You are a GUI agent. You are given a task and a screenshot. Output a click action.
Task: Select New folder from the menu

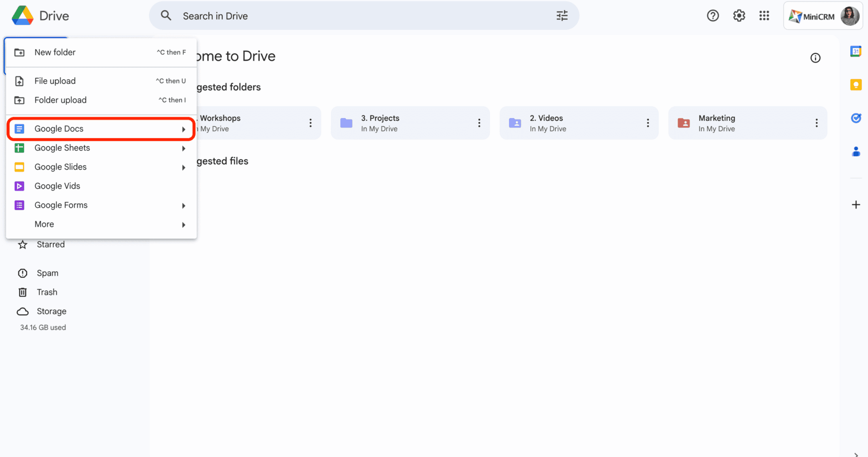pos(55,52)
